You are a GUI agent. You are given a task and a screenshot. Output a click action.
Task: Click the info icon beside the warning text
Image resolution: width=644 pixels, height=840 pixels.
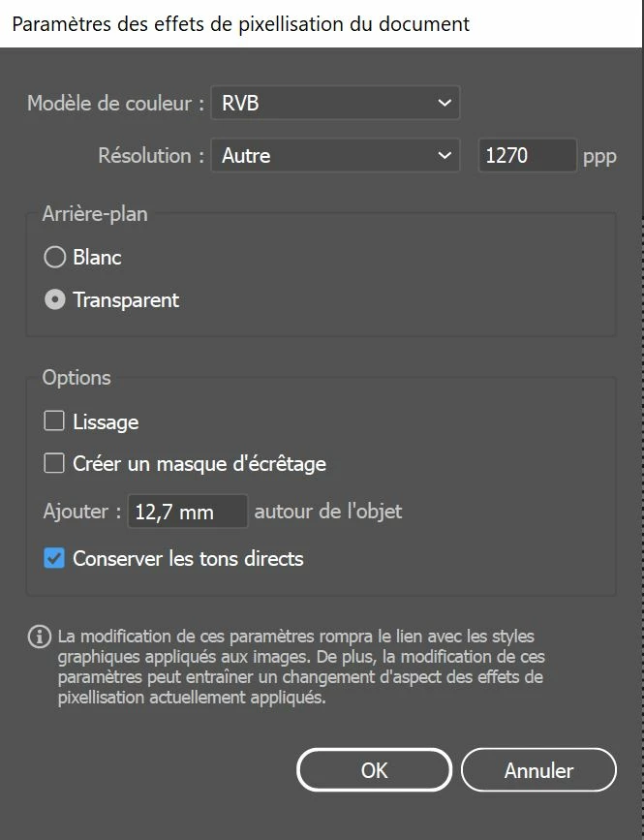pos(39,637)
